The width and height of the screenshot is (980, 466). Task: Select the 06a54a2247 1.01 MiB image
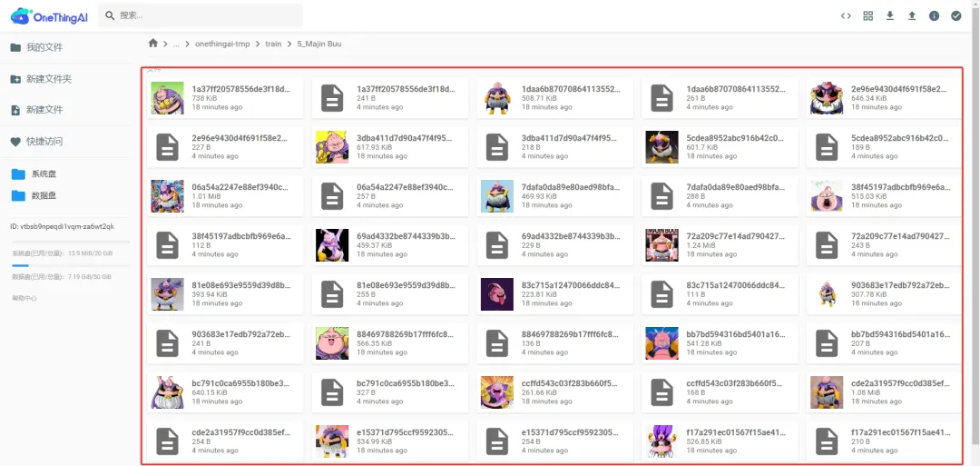tap(168, 196)
